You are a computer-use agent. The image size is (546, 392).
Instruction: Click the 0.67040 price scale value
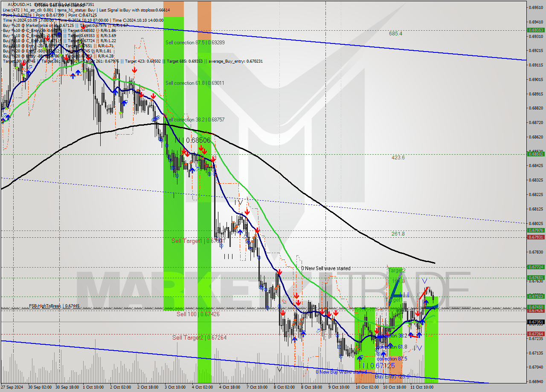(x=535, y=367)
